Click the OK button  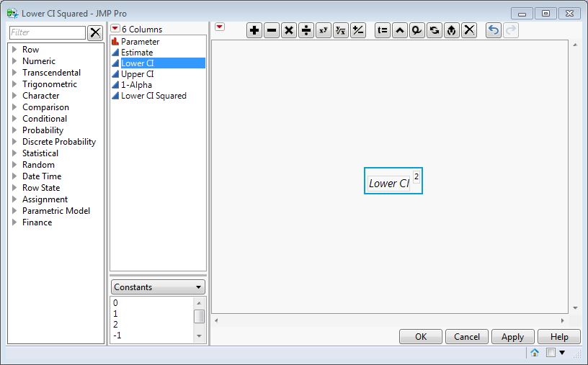click(x=421, y=336)
